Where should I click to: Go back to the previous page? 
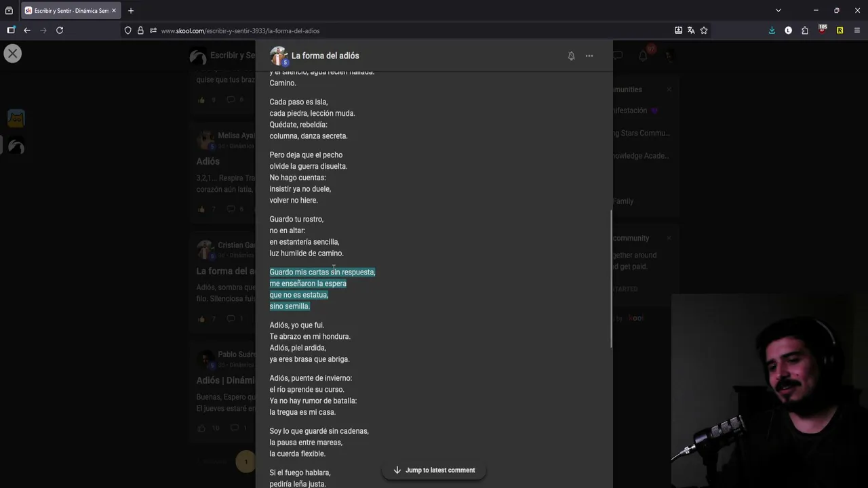click(x=27, y=30)
